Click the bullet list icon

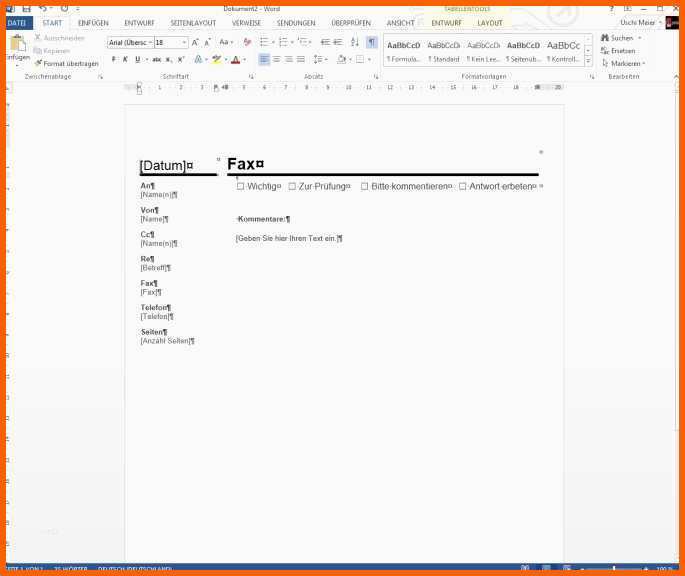tap(264, 42)
